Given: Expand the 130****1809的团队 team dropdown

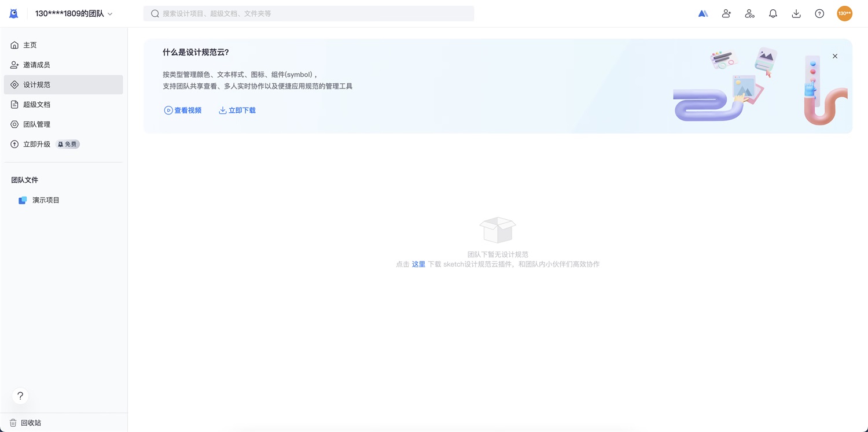Looking at the screenshot, I should [73, 14].
